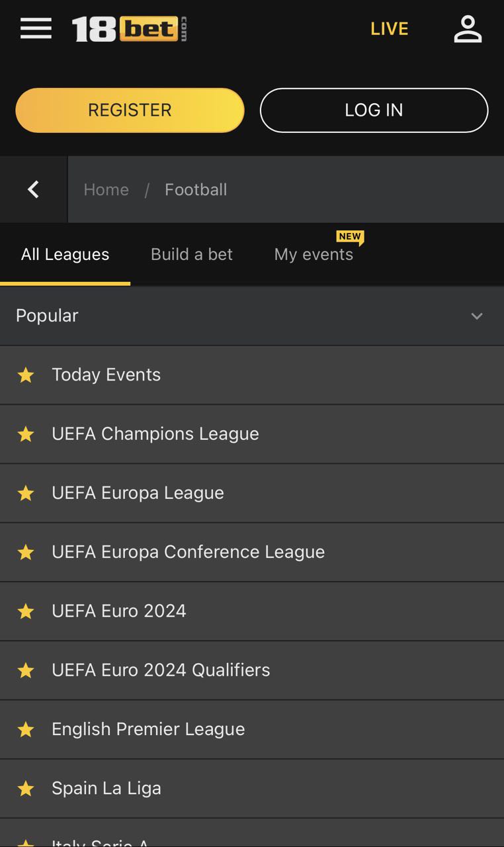Viewport: 504px width, 847px height.
Task: Open UEFA Europa Conference League
Action: tap(188, 552)
